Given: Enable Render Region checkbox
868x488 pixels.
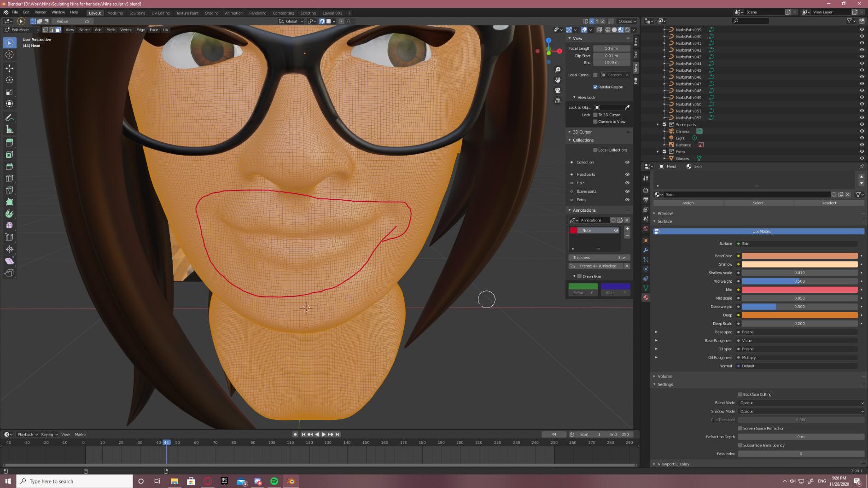Looking at the screenshot, I should pyautogui.click(x=595, y=87).
